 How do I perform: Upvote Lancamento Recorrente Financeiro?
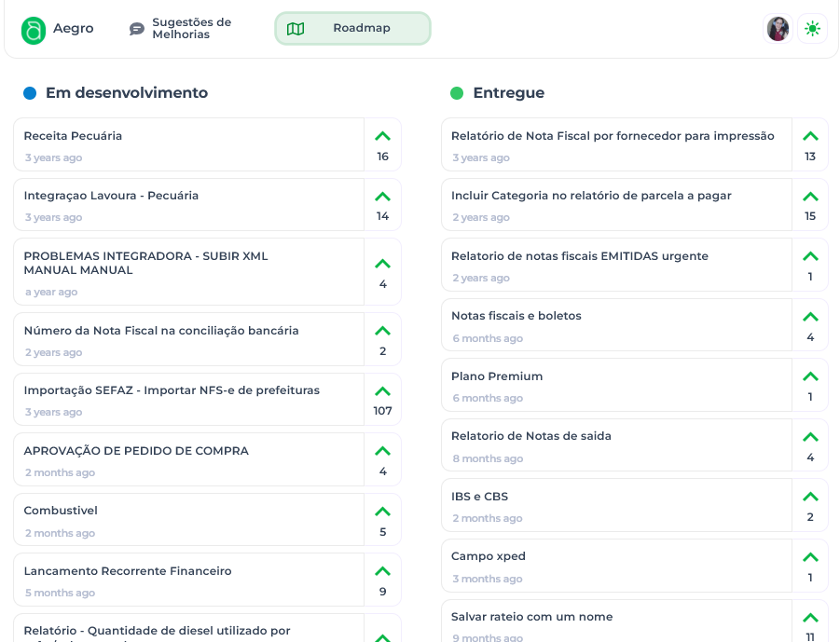[x=382, y=571]
